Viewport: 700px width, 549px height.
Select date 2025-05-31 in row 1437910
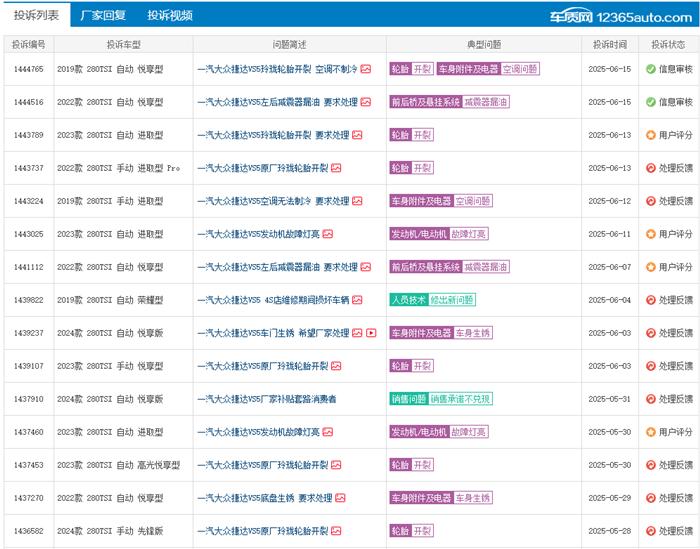coord(610,399)
